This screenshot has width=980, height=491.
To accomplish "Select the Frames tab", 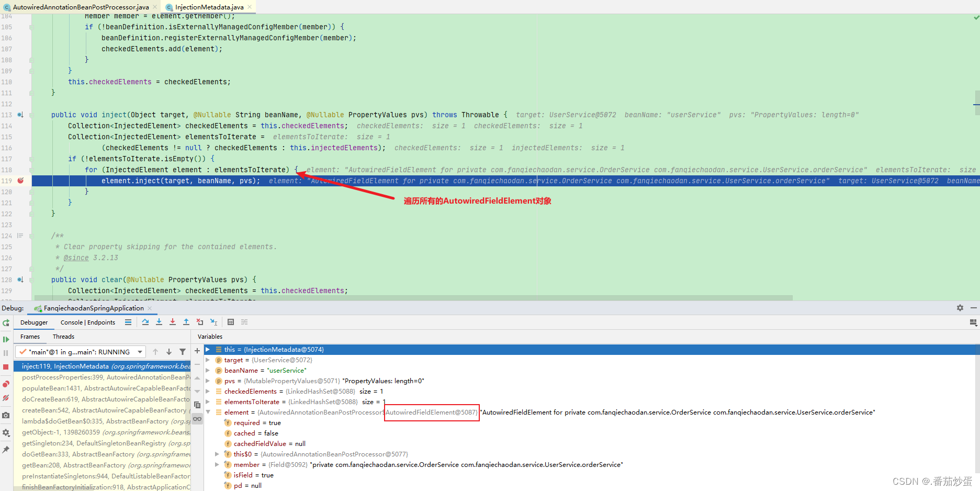I will [30, 337].
